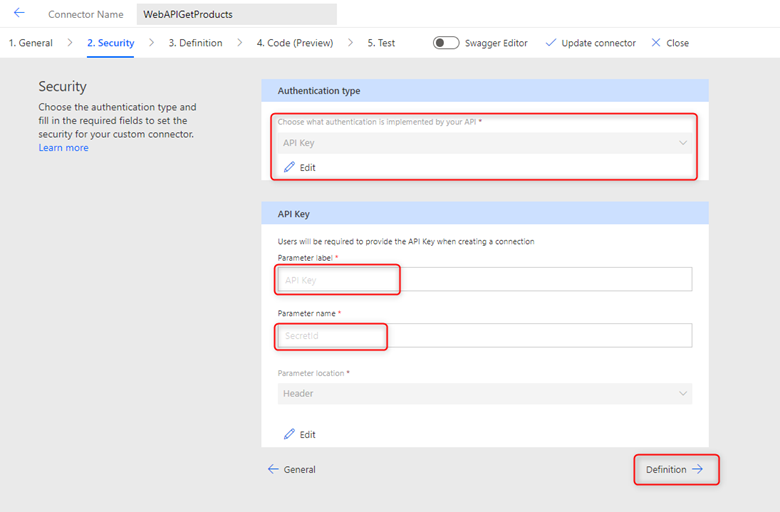This screenshot has width=780, height=512.
Task: Click the pencil icon under Authentication type
Action: [289, 167]
